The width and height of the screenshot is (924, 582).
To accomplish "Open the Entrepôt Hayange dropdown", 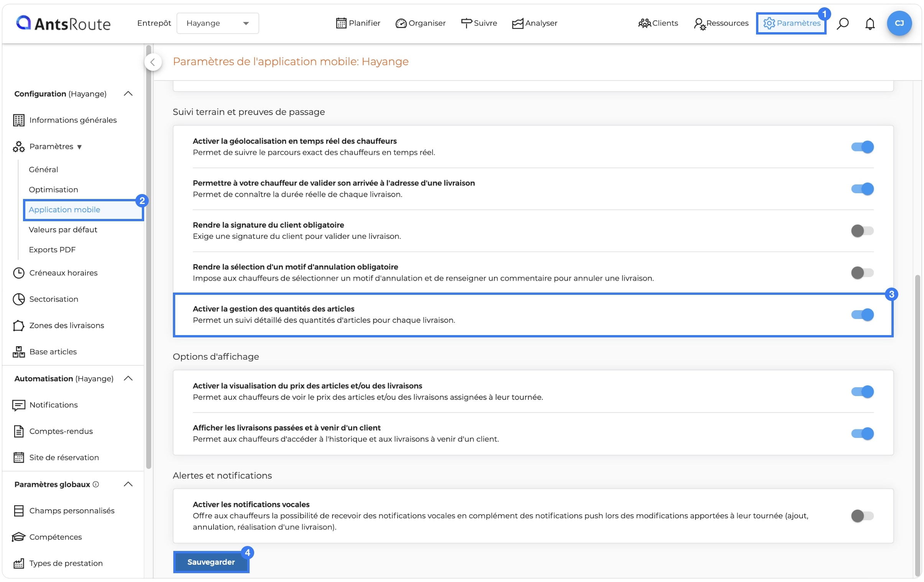I will click(217, 23).
